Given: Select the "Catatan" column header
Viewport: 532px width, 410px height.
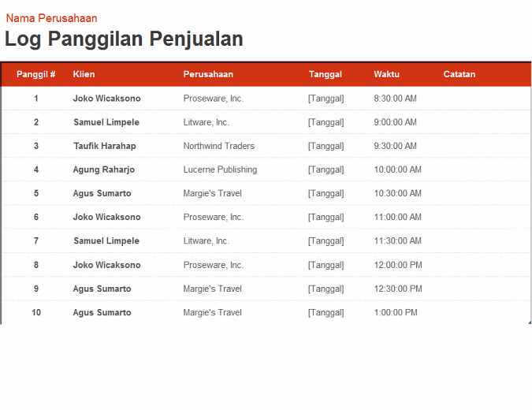Looking at the screenshot, I should pyautogui.click(x=459, y=74).
